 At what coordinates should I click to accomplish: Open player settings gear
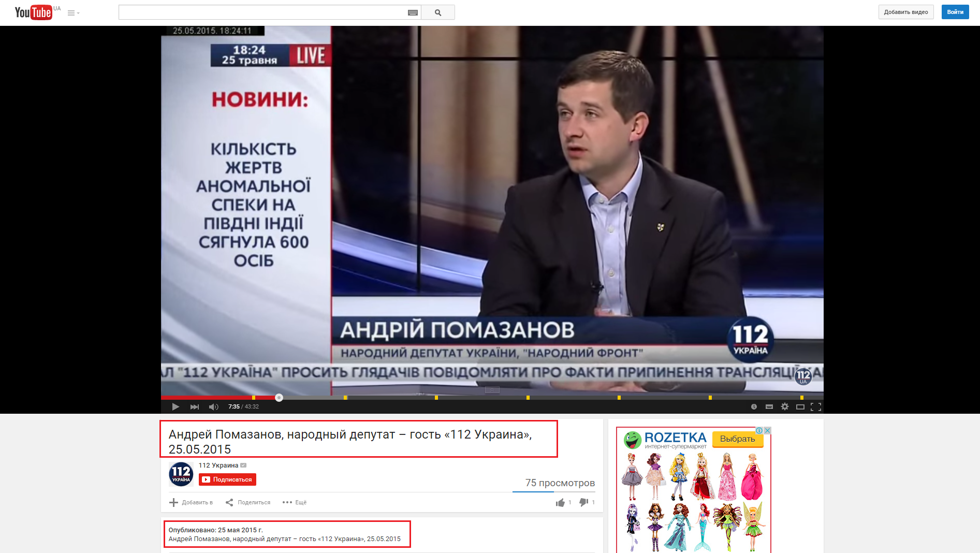(x=785, y=407)
